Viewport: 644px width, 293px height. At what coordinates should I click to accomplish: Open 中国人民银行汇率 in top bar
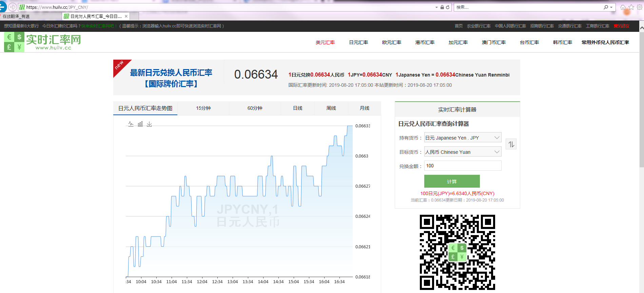(510, 26)
